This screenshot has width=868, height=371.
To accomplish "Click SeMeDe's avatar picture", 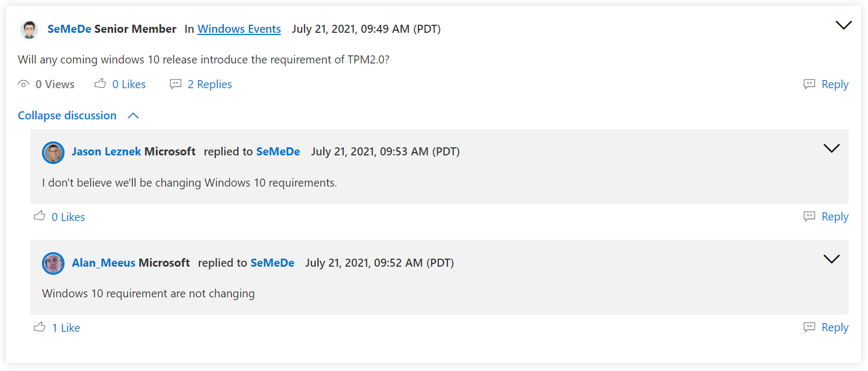I will point(29,29).
